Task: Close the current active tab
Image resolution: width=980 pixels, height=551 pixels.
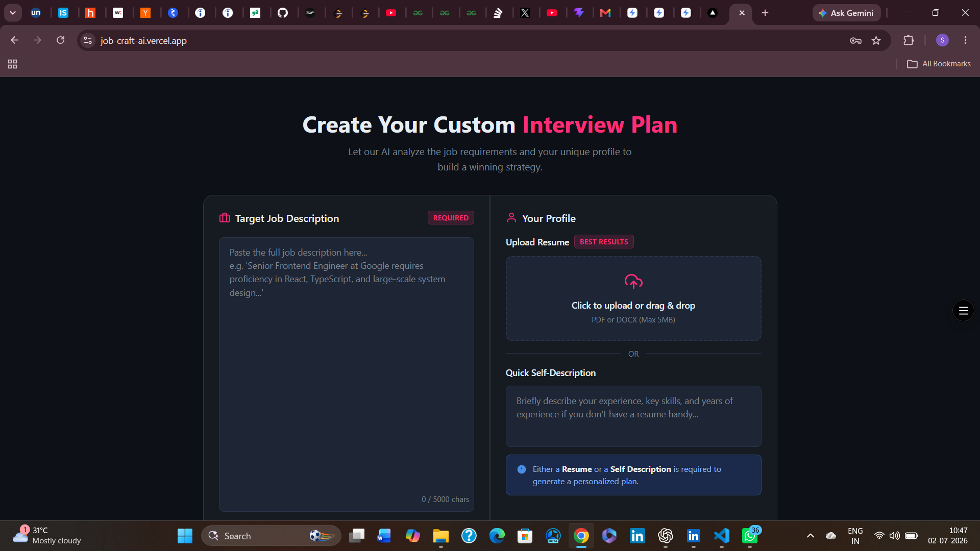Action: point(742,13)
